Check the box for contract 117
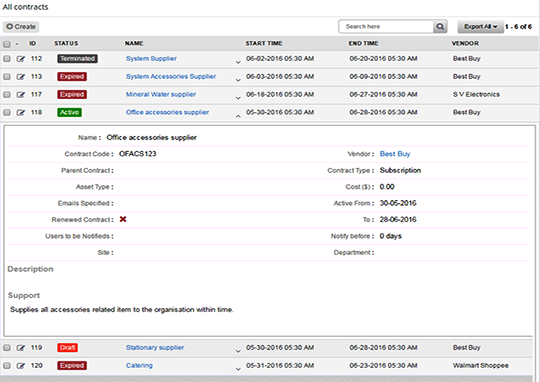The image size is (540, 382). point(7,95)
